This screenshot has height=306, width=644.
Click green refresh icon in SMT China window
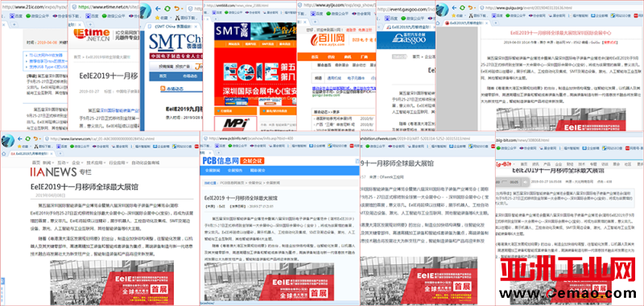(167, 8)
